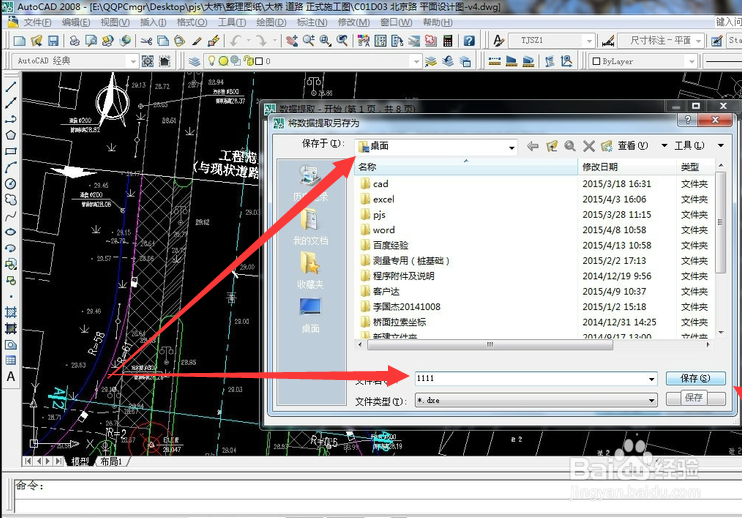Toggle layer 0 lock icon

click(247, 61)
